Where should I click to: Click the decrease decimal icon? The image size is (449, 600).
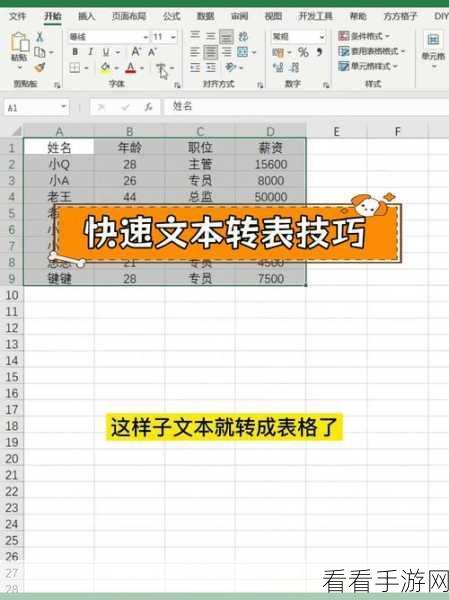point(294,68)
